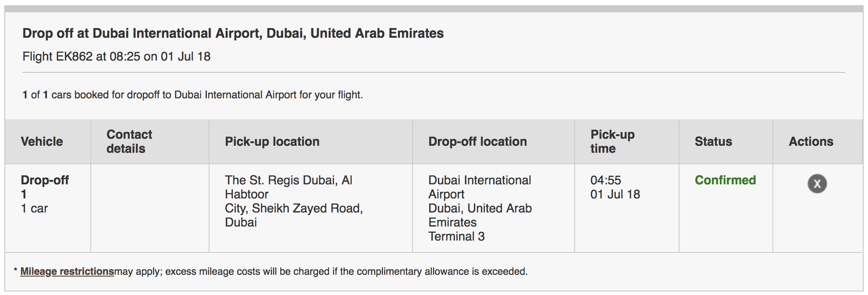Click the Vehicle column header
868x295 pixels.
[42, 141]
